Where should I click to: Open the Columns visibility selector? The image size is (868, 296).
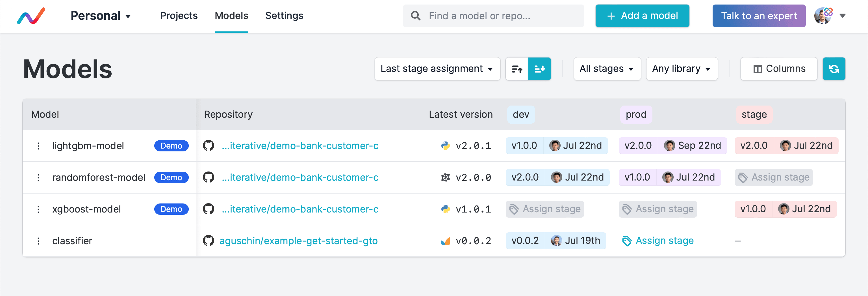tap(778, 69)
